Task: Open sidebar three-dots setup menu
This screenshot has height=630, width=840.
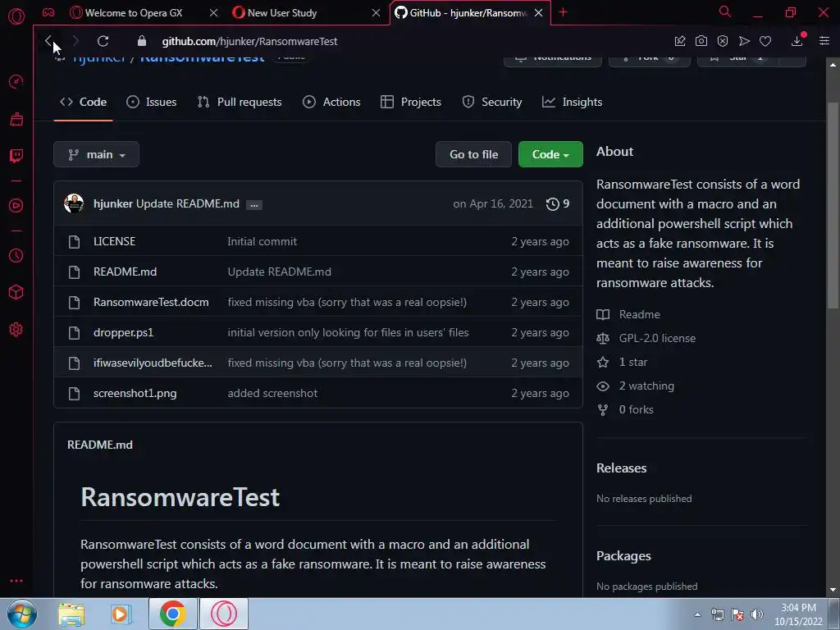Action: [16, 581]
